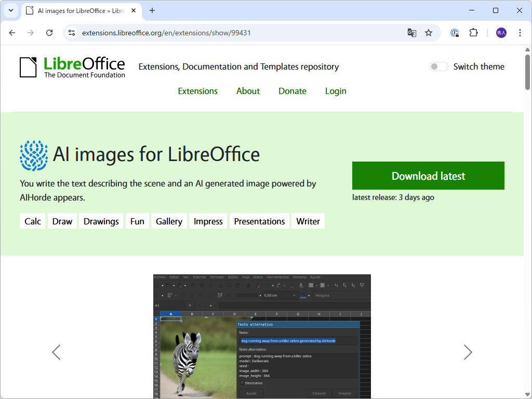Toggle the Switch theme control
532x399 pixels.
click(x=438, y=66)
